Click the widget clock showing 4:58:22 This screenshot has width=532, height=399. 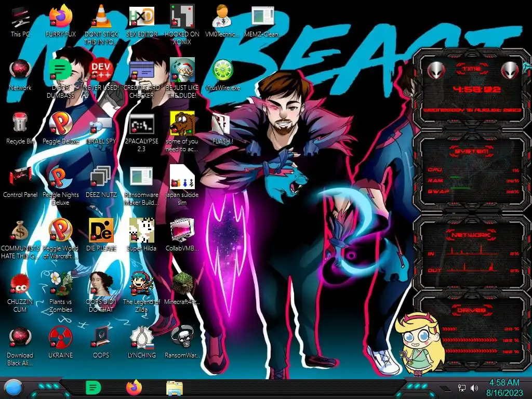(476, 89)
